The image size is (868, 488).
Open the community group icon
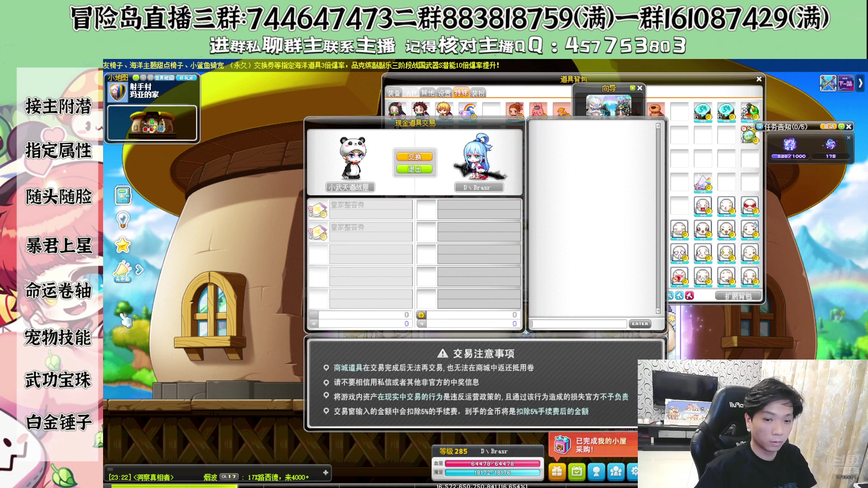tap(616, 471)
